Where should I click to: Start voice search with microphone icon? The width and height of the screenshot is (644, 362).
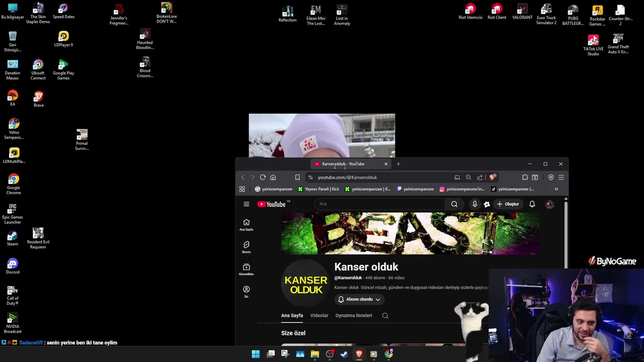(474, 204)
